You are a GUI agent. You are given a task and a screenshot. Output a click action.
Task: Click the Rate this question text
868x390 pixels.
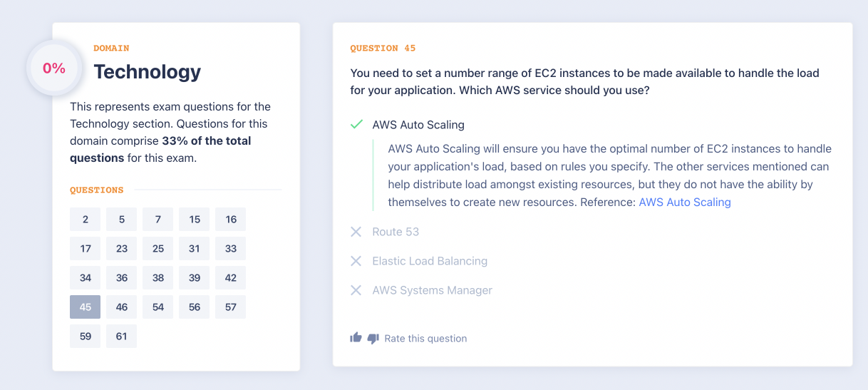click(x=425, y=339)
